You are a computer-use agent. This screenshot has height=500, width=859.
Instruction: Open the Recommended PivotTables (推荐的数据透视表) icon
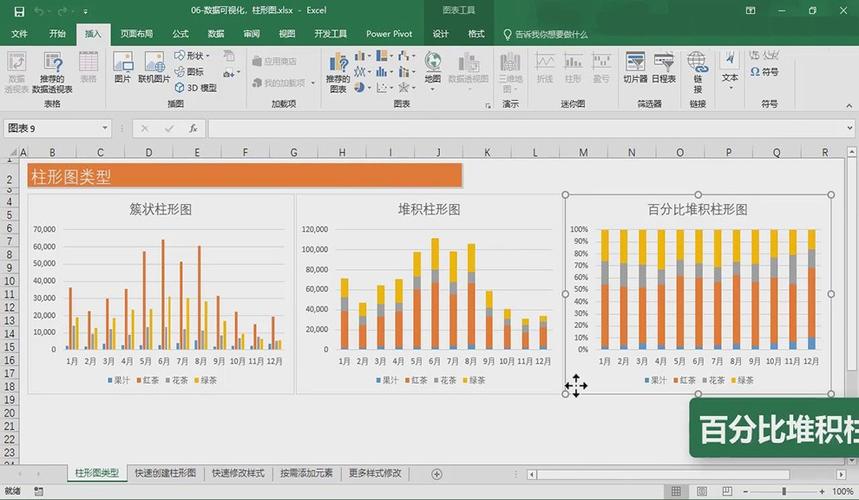point(52,72)
